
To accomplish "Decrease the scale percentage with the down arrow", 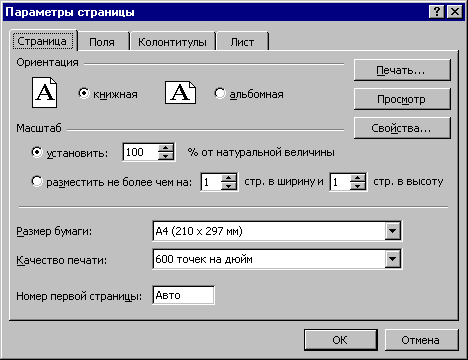I will (x=165, y=156).
